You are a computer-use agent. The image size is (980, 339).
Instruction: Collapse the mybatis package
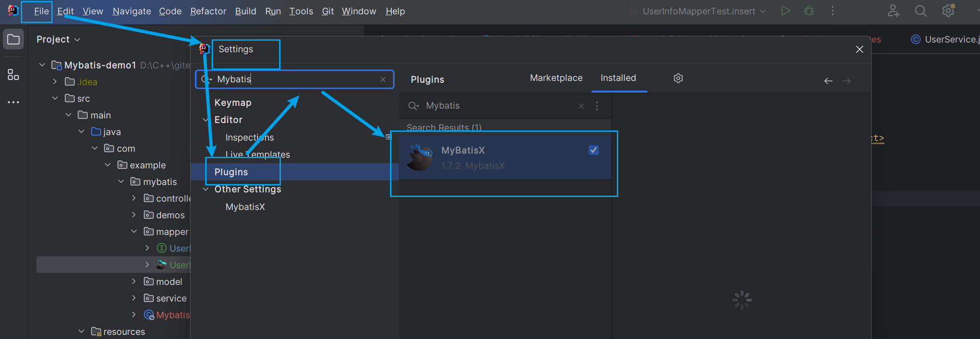click(x=121, y=181)
